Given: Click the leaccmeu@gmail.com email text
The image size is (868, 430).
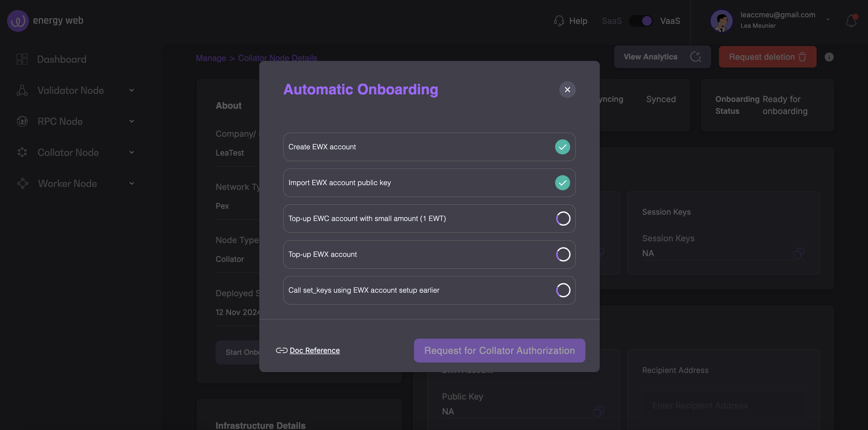Looking at the screenshot, I should 777,15.
